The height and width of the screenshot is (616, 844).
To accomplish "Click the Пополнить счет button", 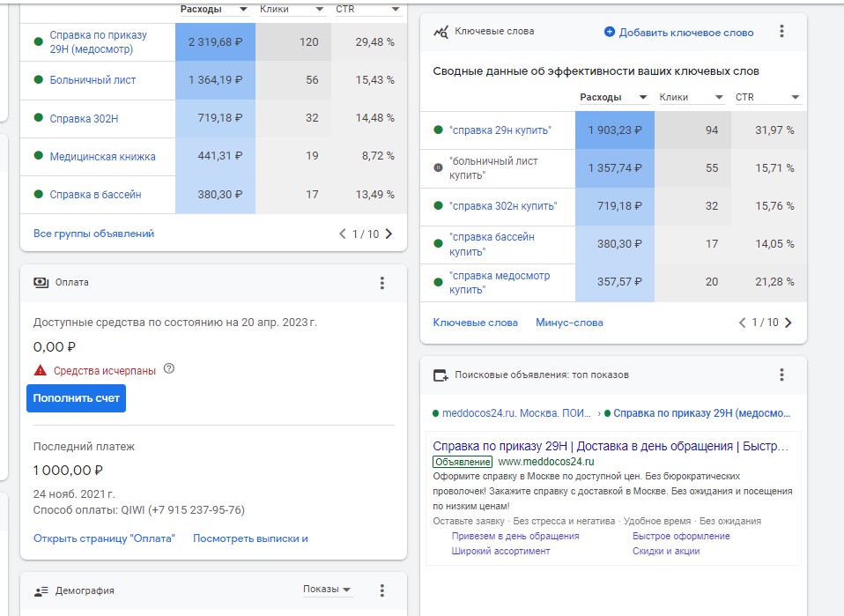I will [76, 398].
